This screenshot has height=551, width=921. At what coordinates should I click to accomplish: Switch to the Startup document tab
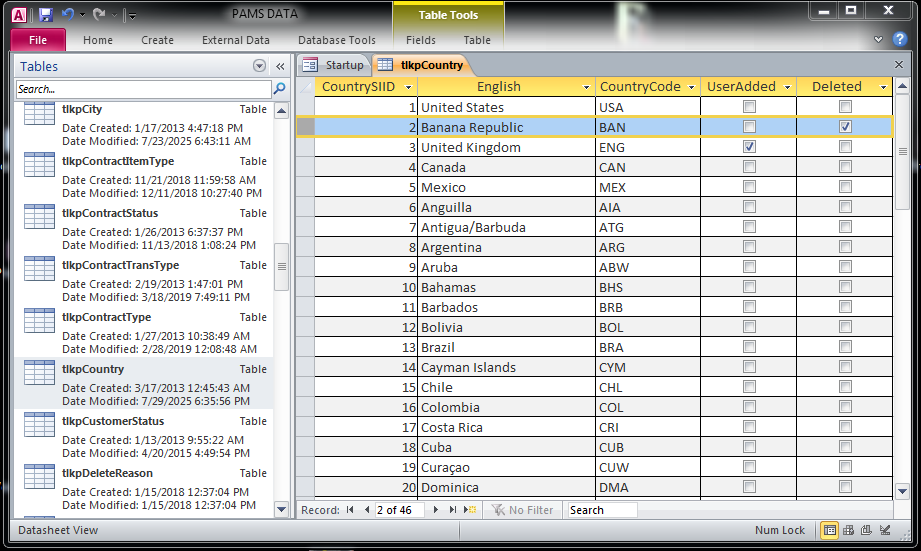[334, 65]
